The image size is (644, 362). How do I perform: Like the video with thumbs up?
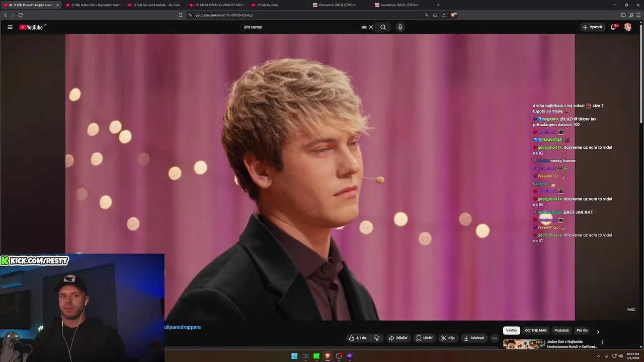click(358, 338)
